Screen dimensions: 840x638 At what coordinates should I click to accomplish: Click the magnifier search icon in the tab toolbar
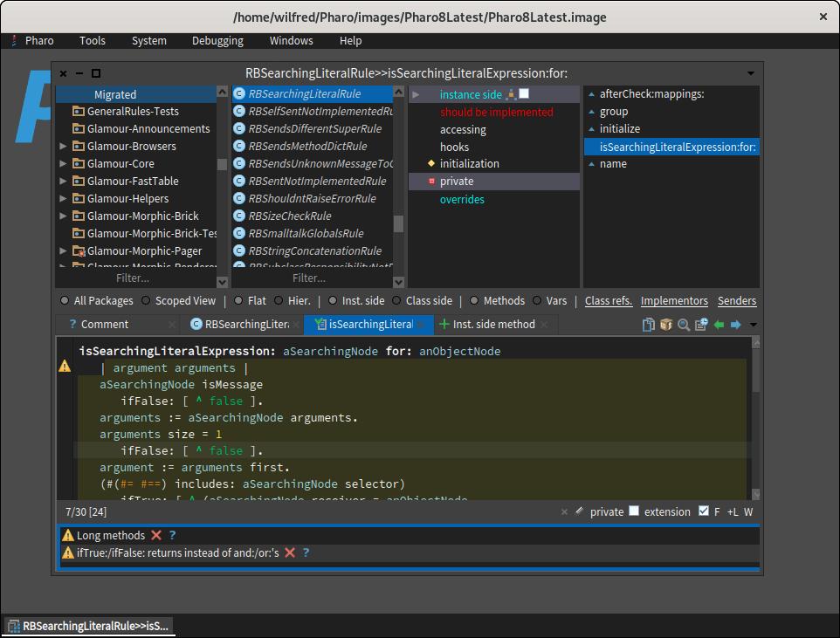tap(684, 325)
